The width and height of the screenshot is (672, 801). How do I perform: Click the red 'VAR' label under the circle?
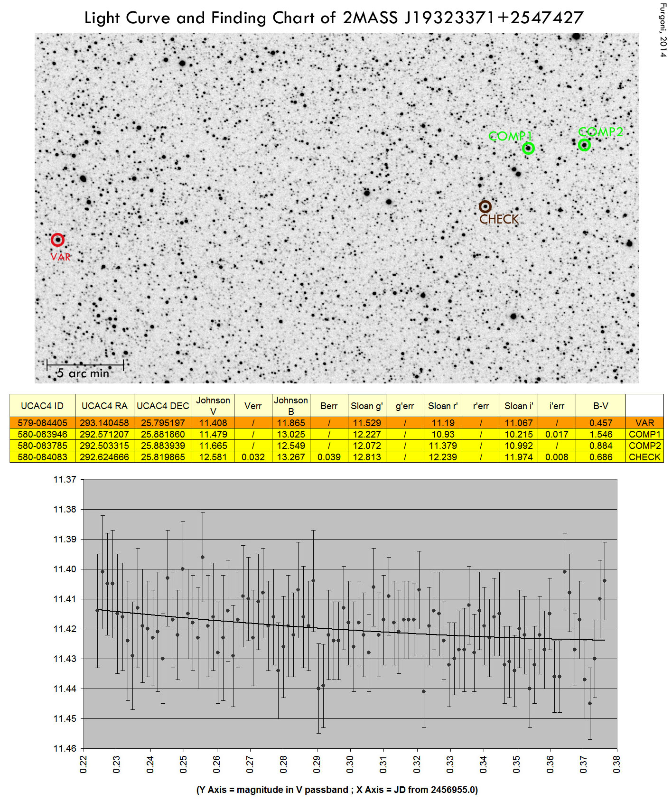[61, 257]
